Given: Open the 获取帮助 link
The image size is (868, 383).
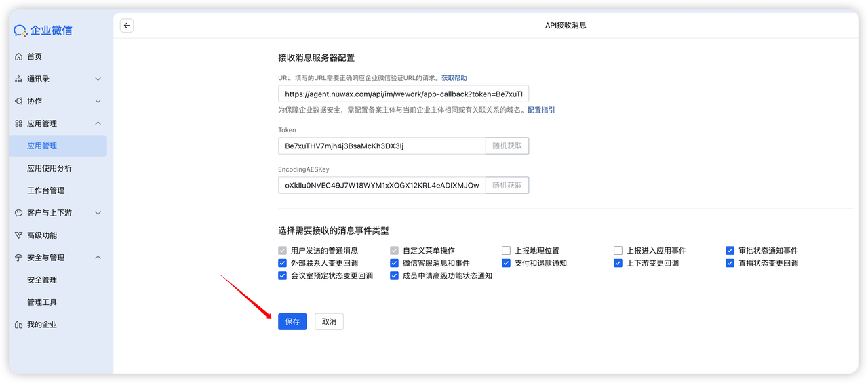Looking at the screenshot, I should (454, 78).
